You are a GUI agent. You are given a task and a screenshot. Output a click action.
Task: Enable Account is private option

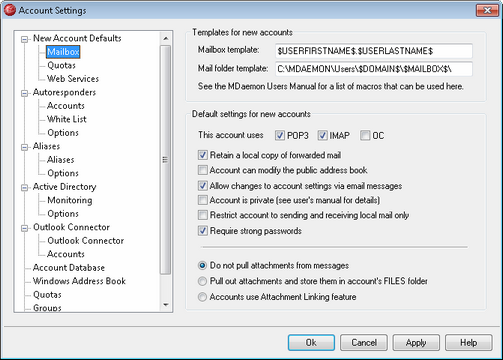[203, 200]
